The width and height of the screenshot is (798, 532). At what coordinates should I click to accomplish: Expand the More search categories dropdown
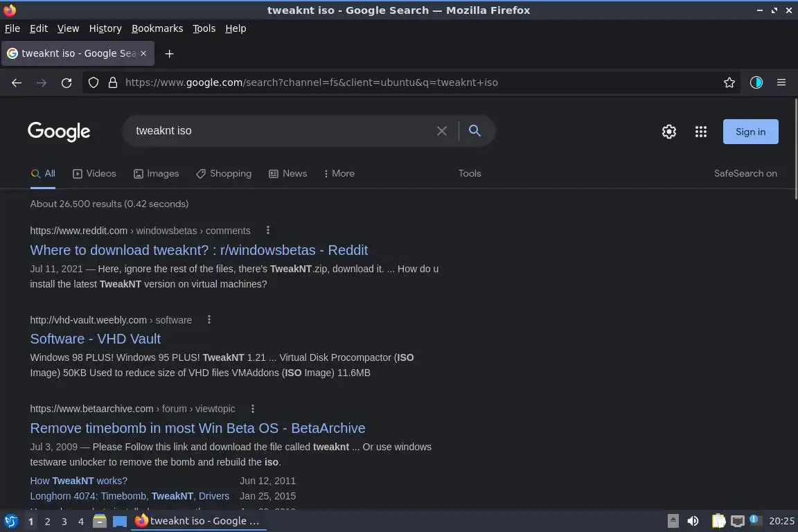(x=339, y=174)
